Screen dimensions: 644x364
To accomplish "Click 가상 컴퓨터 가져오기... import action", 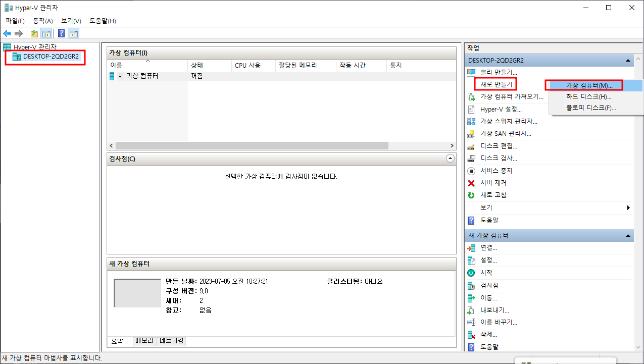I will pyautogui.click(x=512, y=96).
